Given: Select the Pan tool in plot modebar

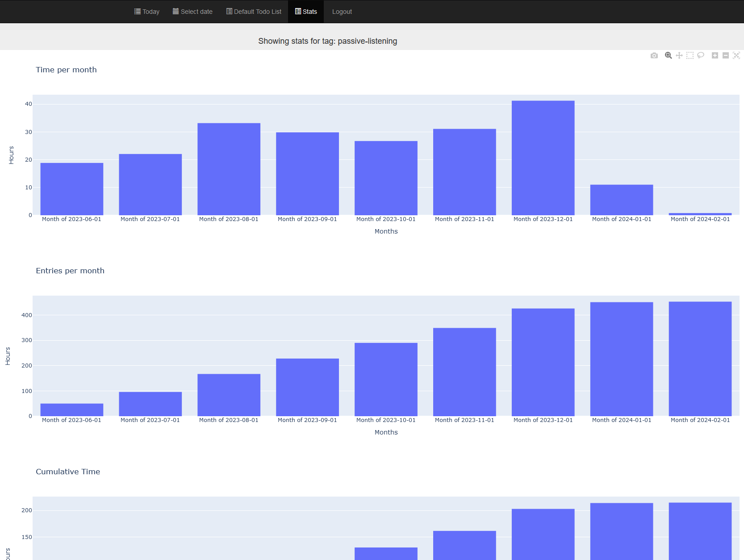Looking at the screenshot, I should [x=679, y=55].
